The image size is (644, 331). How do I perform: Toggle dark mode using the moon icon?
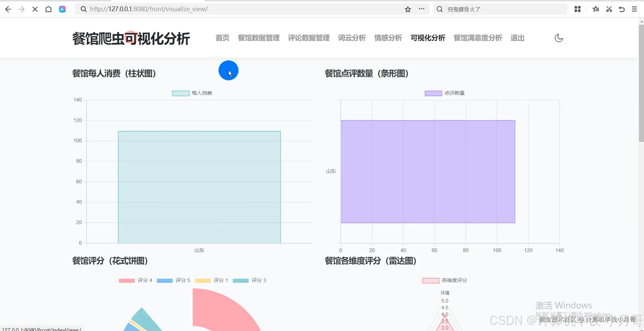(559, 38)
